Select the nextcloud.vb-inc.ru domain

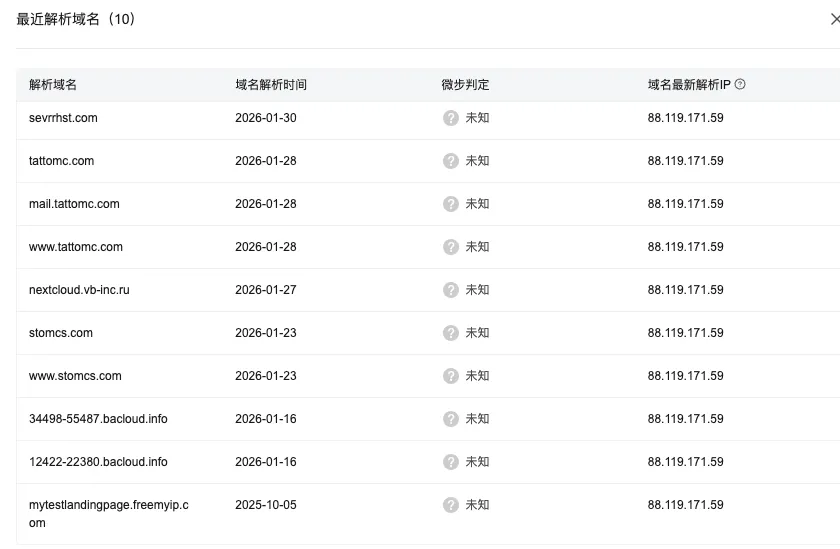[79, 290]
